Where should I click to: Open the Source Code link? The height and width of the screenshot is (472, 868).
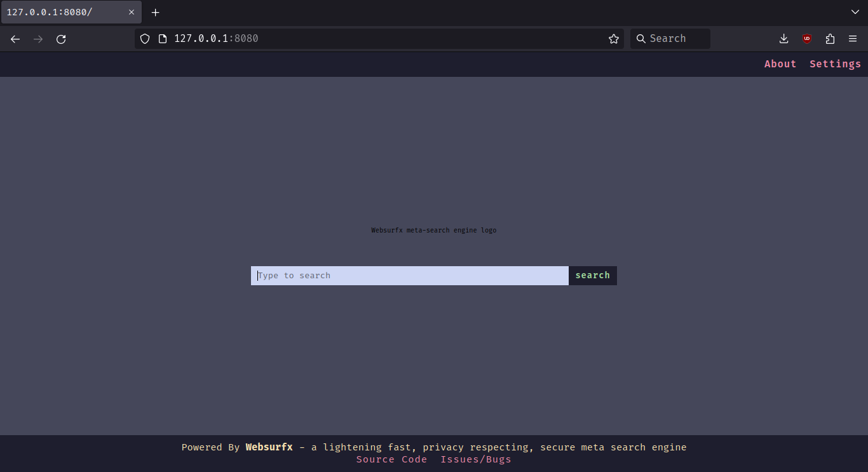click(x=391, y=459)
